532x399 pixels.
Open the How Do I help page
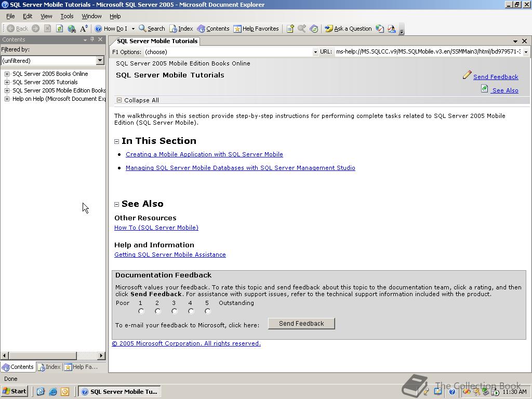pyautogui.click(x=111, y=29)
